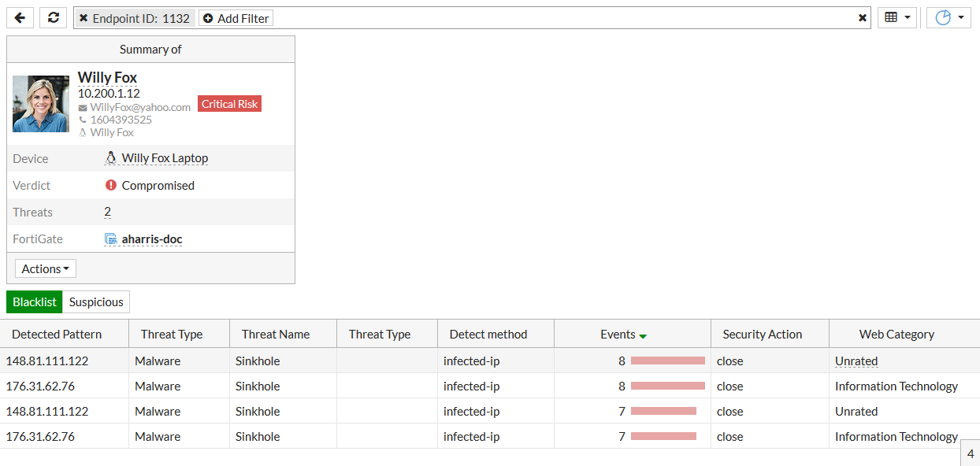
Task: Expand the Actions dropdown menu
Action: (46, 268)
